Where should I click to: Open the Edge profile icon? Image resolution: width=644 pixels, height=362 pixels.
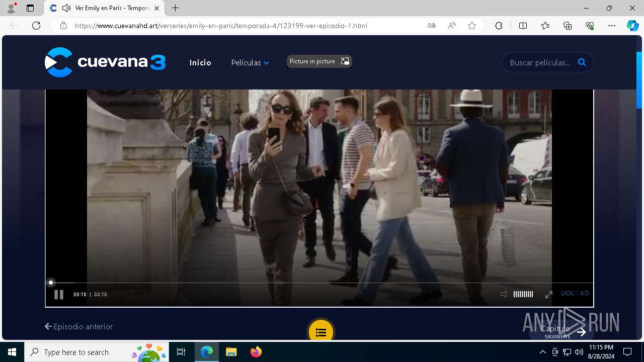11,8
